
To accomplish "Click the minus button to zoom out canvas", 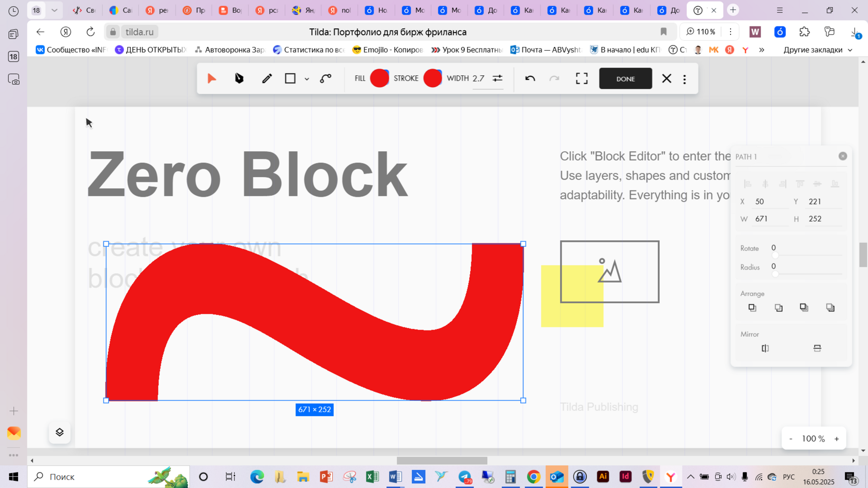I will pos(791,438).
